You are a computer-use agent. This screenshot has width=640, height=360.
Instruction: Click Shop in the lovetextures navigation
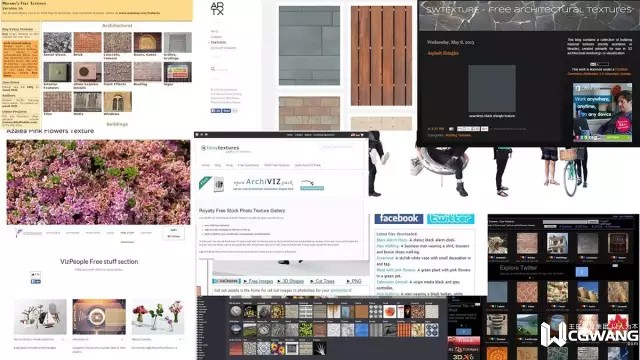[229, 165]
